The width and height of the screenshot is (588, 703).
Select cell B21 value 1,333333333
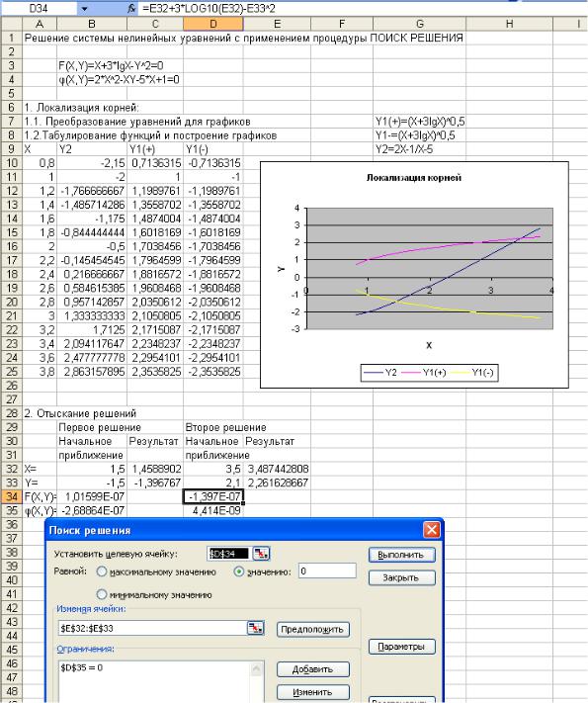(92, 315)
